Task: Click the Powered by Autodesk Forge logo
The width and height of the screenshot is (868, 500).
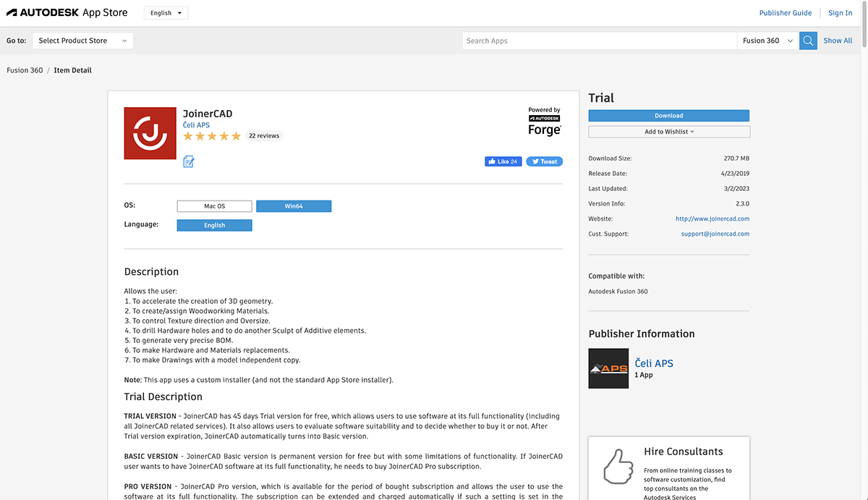Action: 545,122
